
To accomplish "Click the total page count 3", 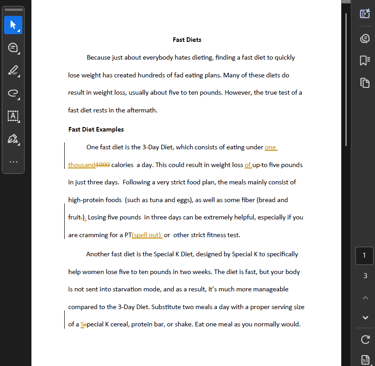I will click(365, 276).
